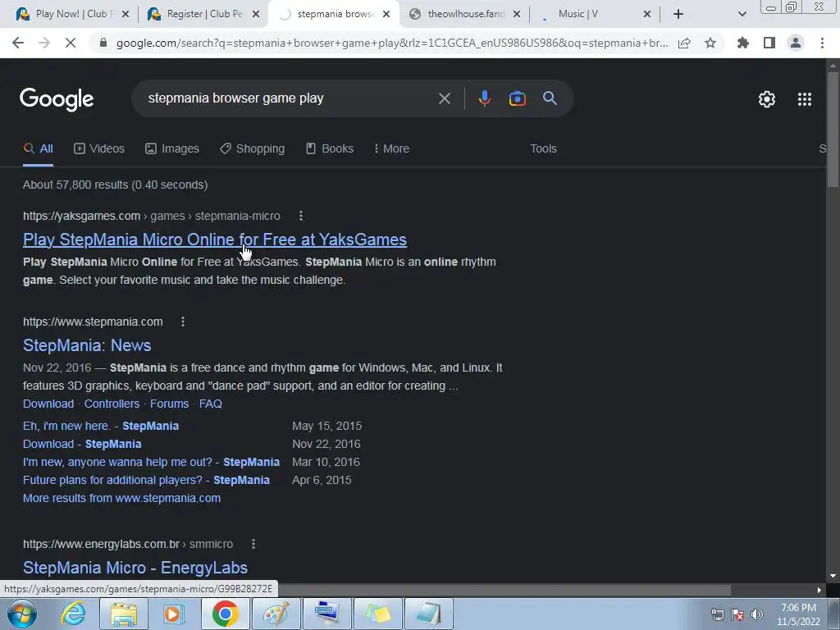
Task: Go back using the browser back arrow
Action: (18, 43)
